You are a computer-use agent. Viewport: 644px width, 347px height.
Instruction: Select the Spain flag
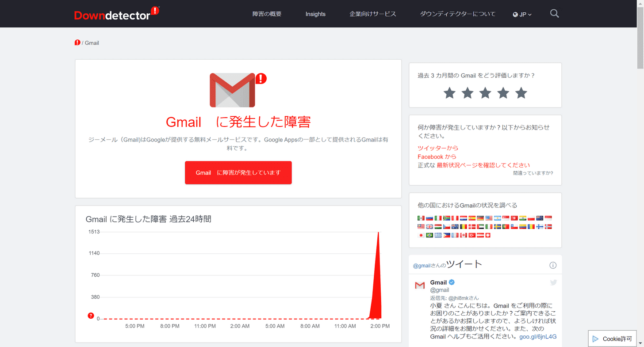click(472, 218)
